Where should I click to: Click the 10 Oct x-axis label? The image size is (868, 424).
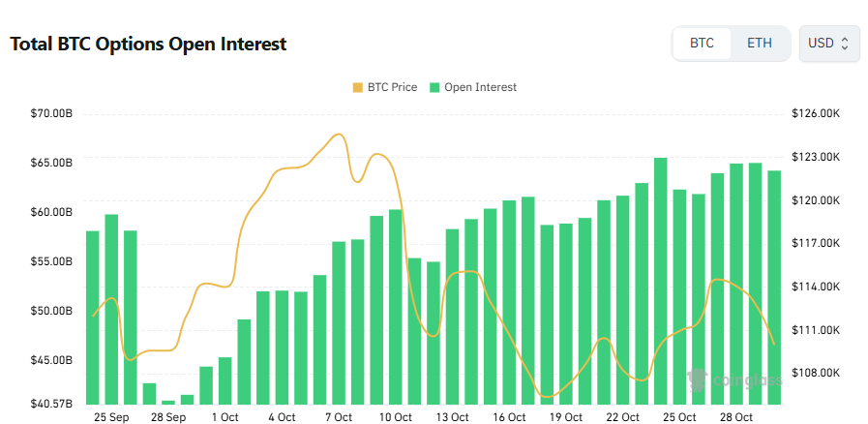point(396,417)
